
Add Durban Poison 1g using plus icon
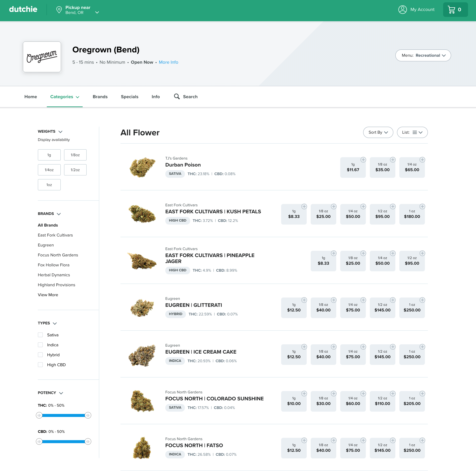(x=363, y=160)
